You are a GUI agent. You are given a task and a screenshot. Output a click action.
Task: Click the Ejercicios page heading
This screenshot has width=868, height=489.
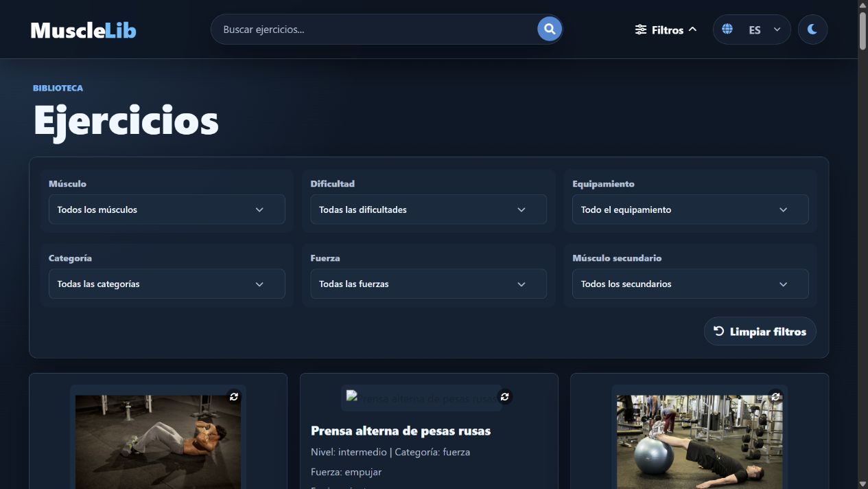pos(126,120)
